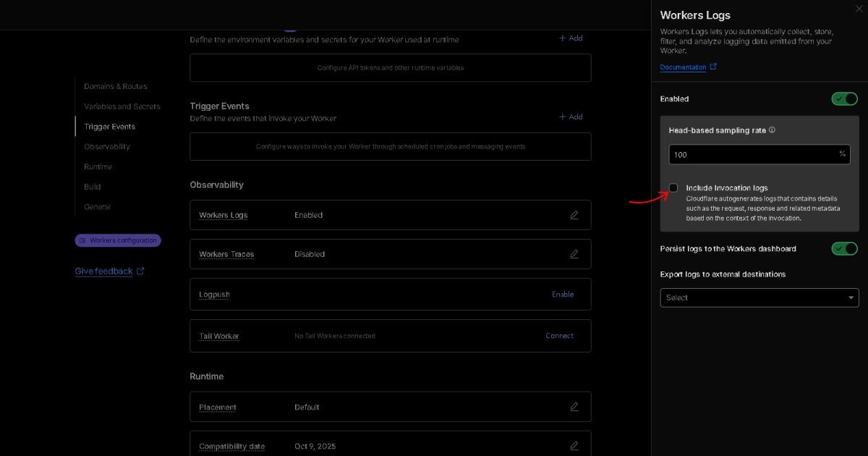Image resolution: width=868 pixels, height=456 pixels.
Task: Enable Logpush for this Worker
Action: (563, 294)
